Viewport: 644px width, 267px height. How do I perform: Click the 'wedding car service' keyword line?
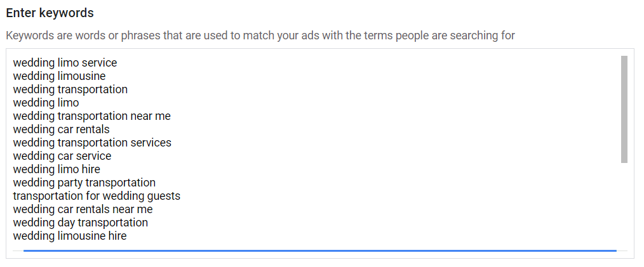coord(62,156)
